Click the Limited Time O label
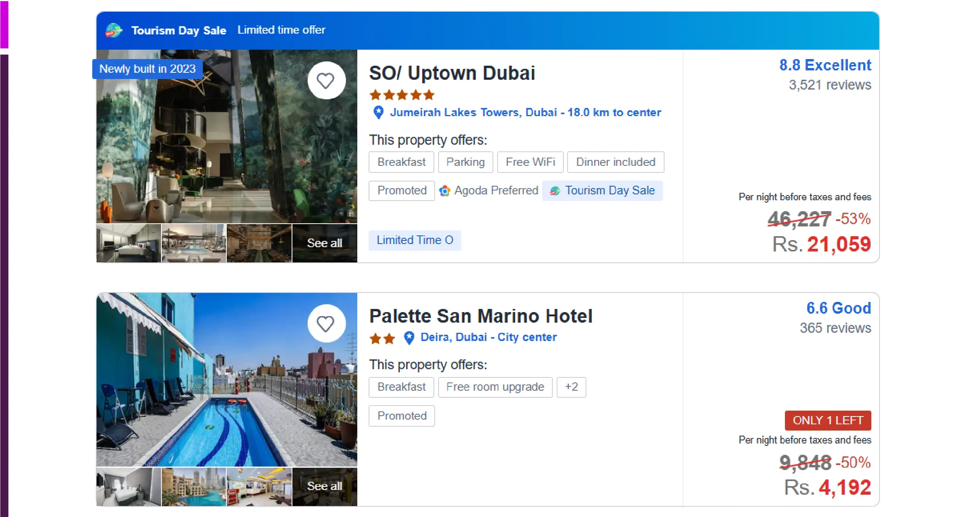 tap(414, 240)
